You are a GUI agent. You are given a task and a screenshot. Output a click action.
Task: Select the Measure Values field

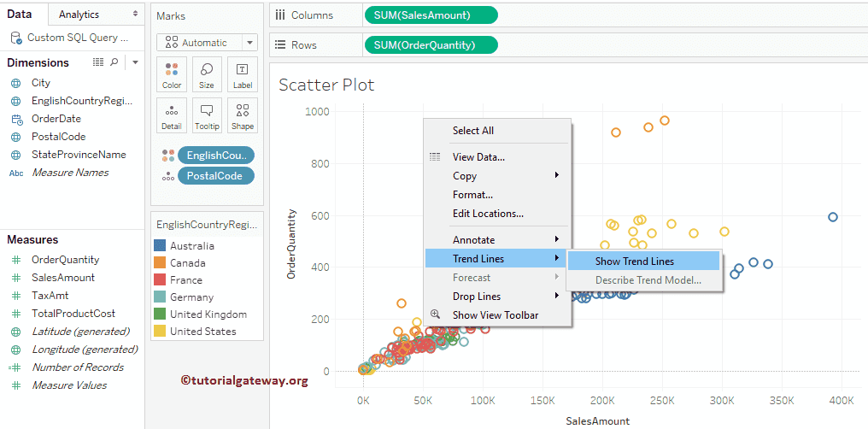click(x=69, y=385)
